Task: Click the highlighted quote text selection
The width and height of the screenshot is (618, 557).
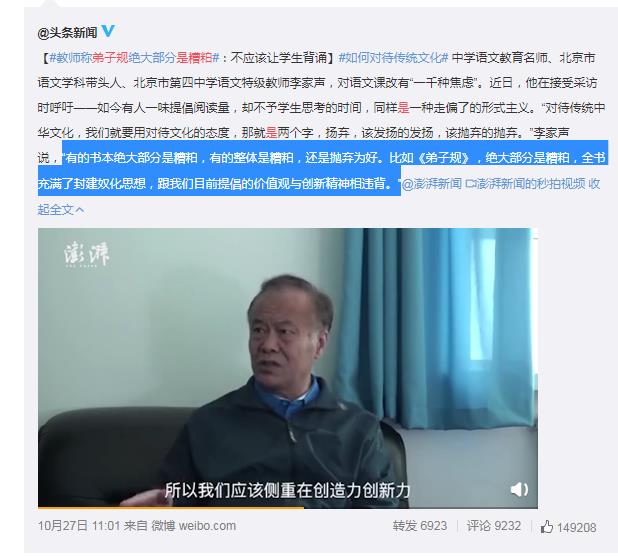Action: tap(322, 170)
